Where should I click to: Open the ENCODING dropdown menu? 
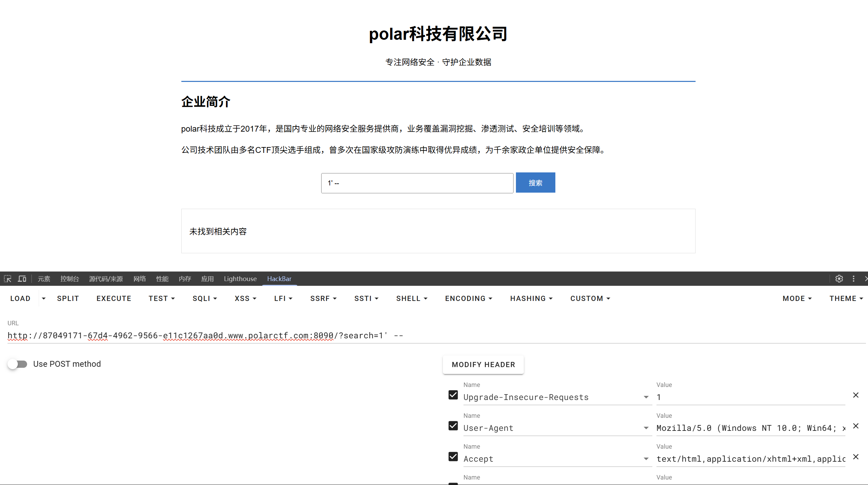468,299
